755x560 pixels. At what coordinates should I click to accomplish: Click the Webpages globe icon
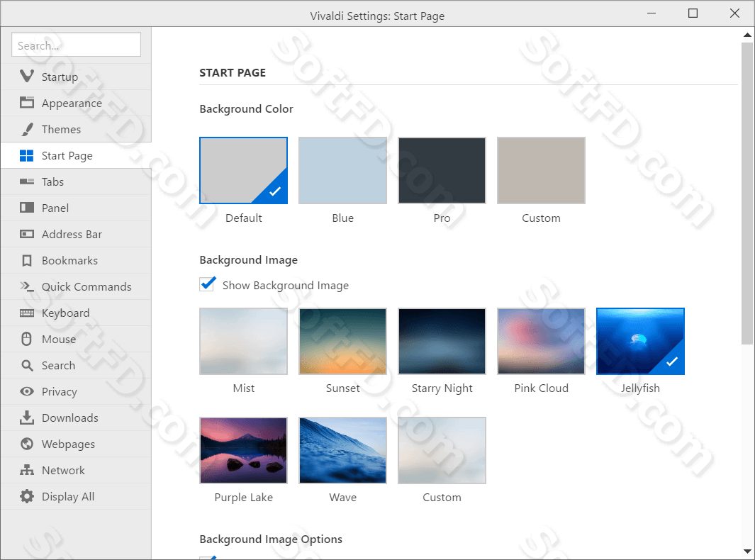click(27, 444)
